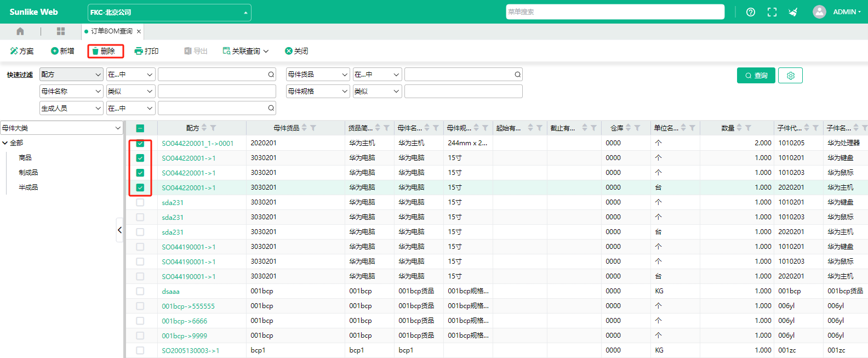
Task: Filter the 配方 column
Action: [213, 128]
